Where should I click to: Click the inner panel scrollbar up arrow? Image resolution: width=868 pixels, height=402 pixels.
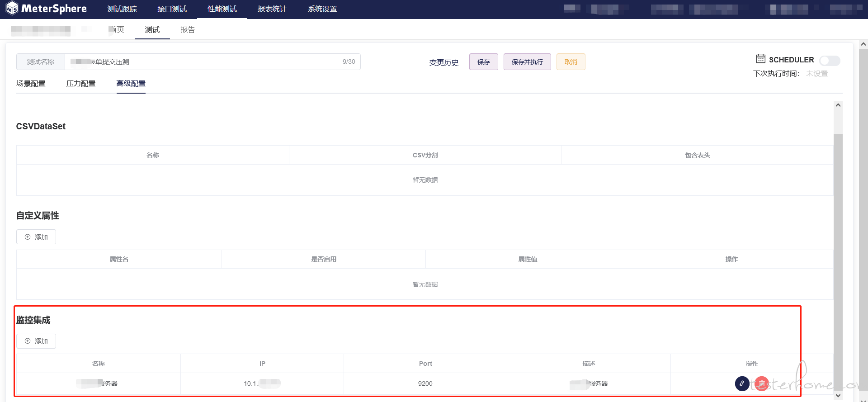tap(838, 105)
